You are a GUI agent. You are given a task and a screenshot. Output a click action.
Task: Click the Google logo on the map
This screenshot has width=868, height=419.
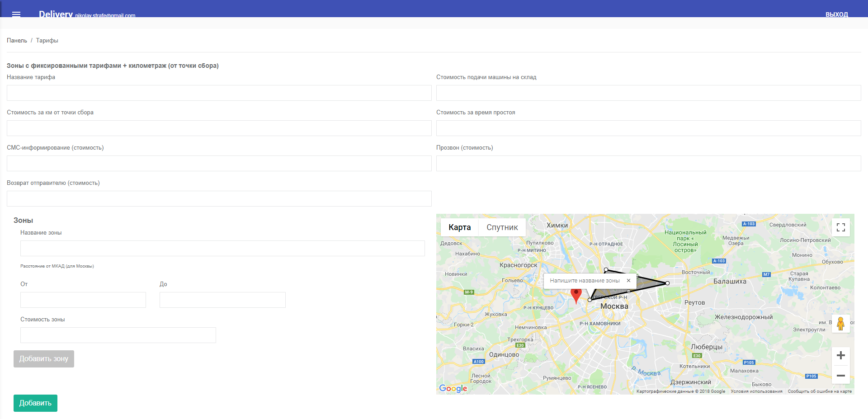pos(453,388)
